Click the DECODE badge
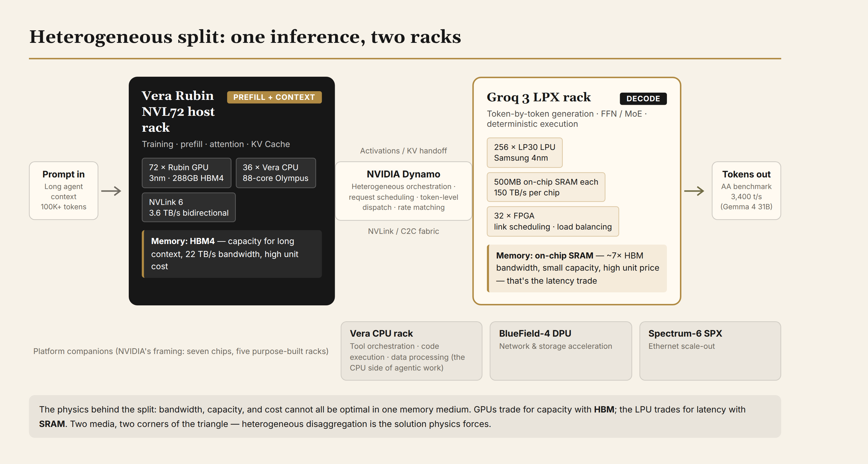The height and width of the screenshot is (464, 868). tap(643, 98)
